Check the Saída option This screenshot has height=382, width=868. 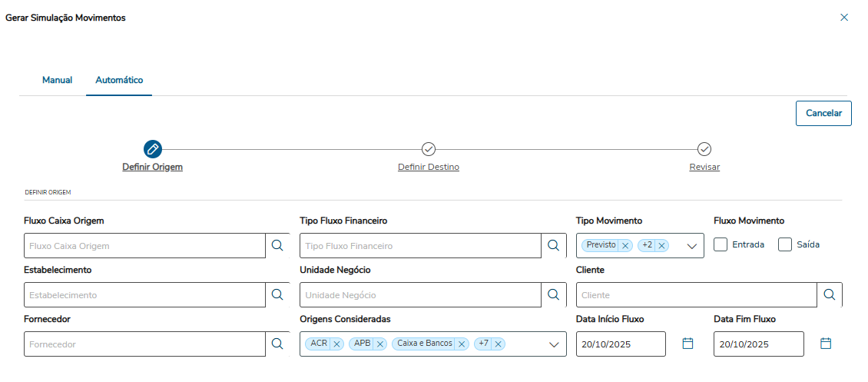[x=785, y=244]
